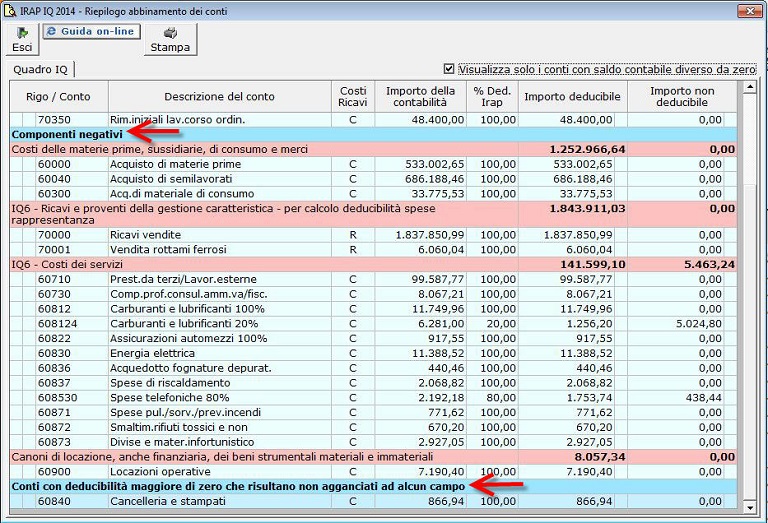Select account 60830 Energia elettrica
This screenshot has width=768, height=523.
373,353
